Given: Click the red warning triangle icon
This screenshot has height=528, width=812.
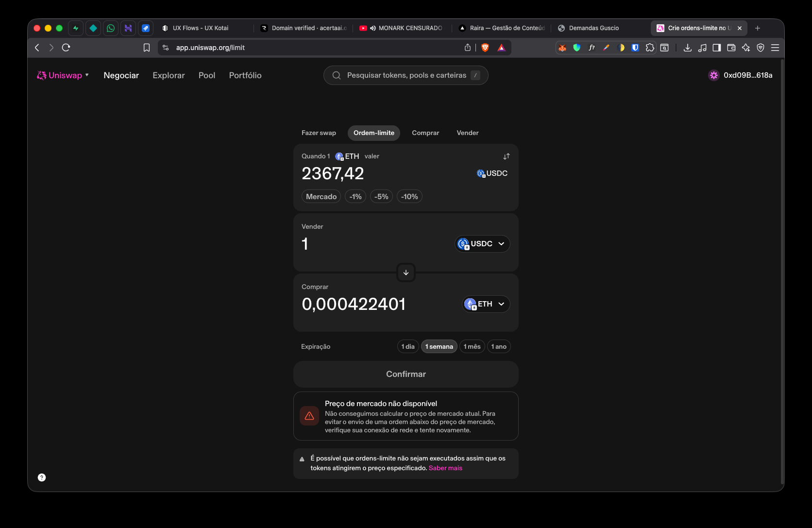Looking at the screenshot, I should pyautogui.click(x=309, y=416).
